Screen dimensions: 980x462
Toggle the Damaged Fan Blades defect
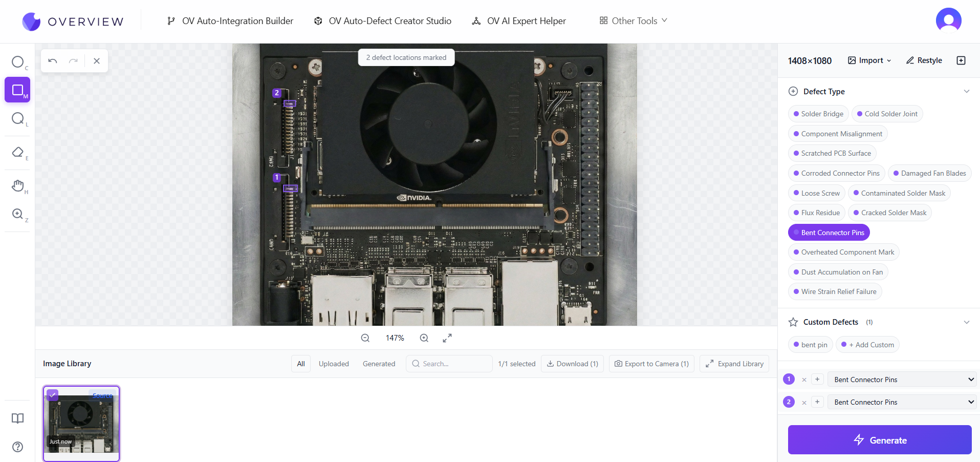point(929,173)
